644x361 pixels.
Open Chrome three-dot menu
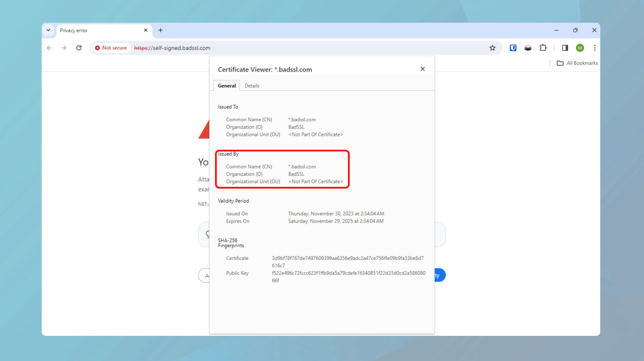pyautogui.click(x=595, y=48)
